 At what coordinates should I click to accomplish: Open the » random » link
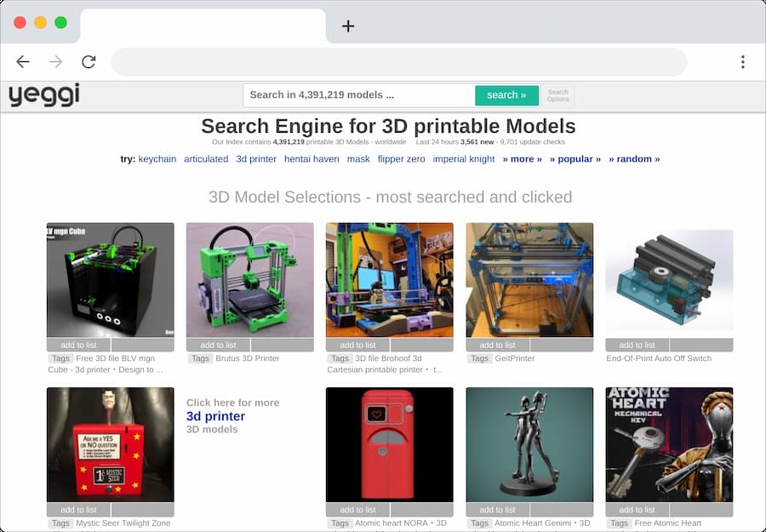(x=634, y=159)
